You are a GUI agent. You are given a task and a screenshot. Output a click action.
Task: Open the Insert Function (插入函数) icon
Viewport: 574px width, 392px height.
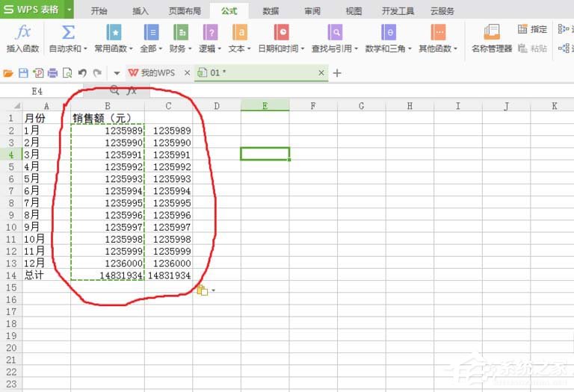point(22,32)
